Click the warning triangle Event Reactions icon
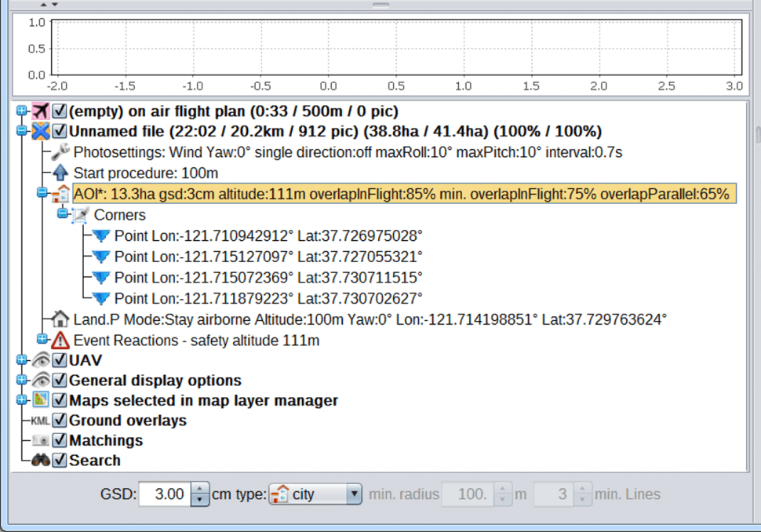Viewport: 761px width, 532px height. point(60,341)
